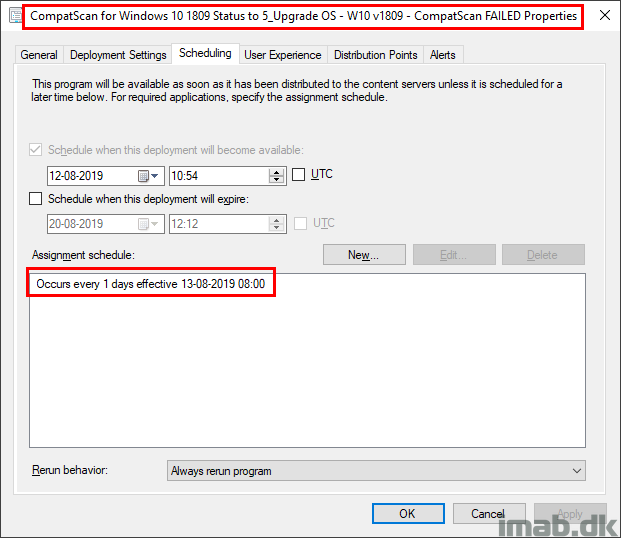Viewport: 621px width, 538px height.
Task: Enable Schedule when this deployment will expire
Action: point(36,198)
